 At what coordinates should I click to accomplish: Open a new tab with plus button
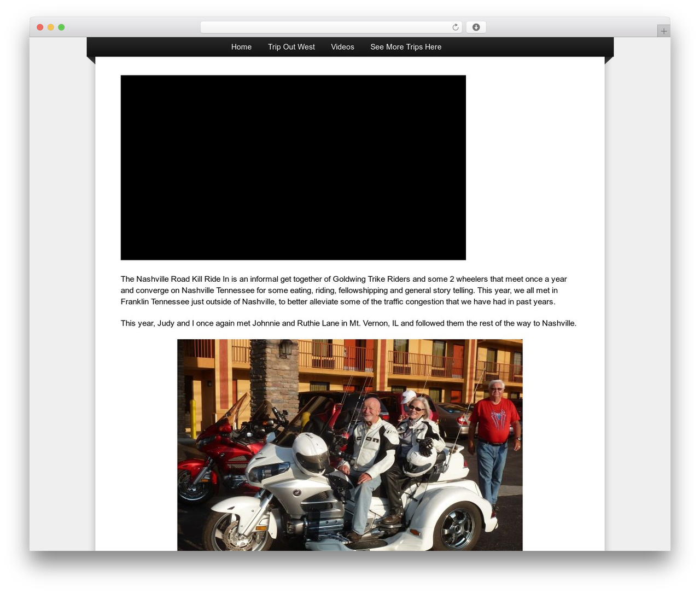pyautogui.click(x=663, y=31)
